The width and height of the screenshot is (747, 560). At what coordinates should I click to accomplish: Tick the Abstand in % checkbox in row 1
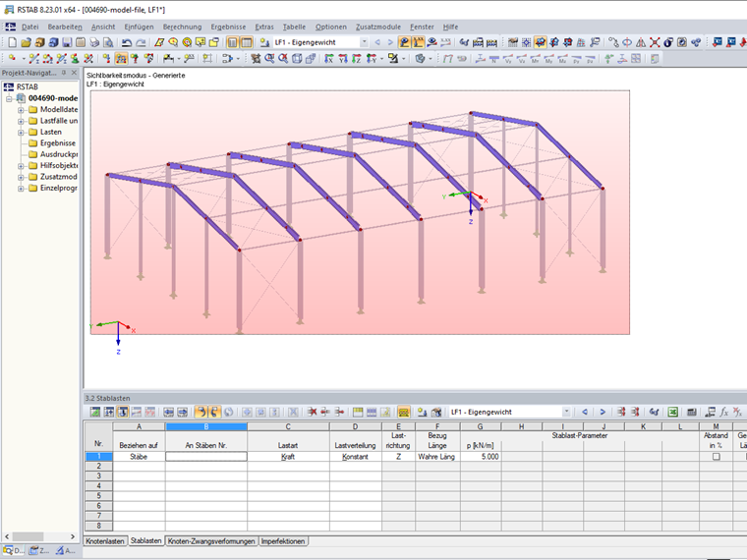(716, 456)
